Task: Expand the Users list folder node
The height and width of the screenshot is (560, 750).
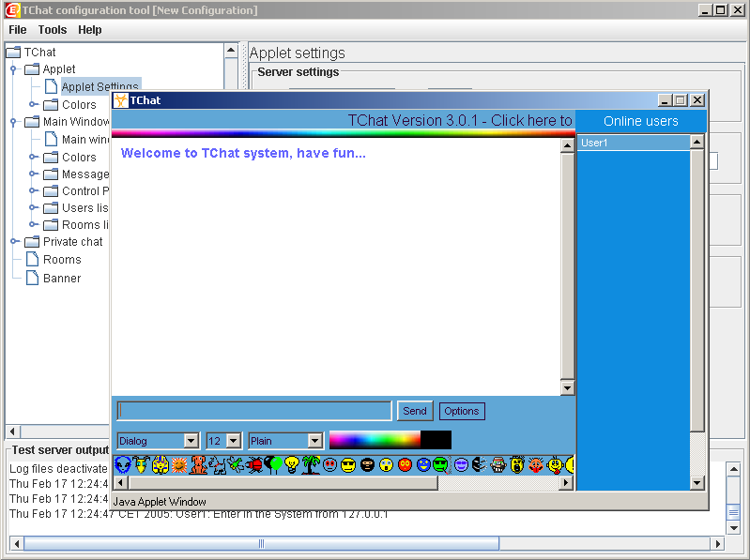Action: (x=33, y=207)
